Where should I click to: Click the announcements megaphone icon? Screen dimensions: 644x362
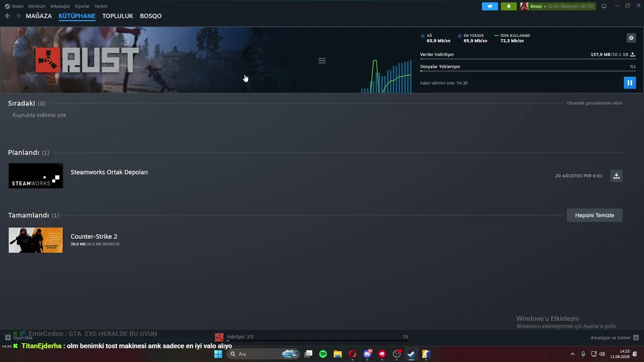coord(490,7)
